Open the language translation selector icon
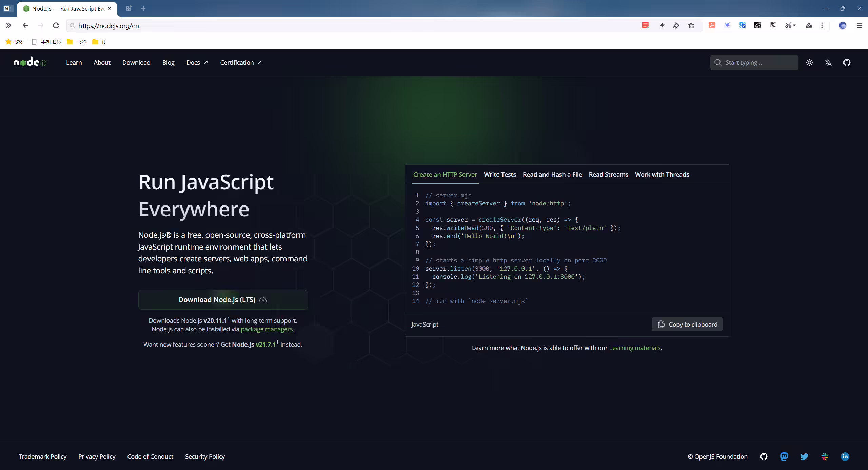Screen dimensions: 868x470 pos(828,62)
